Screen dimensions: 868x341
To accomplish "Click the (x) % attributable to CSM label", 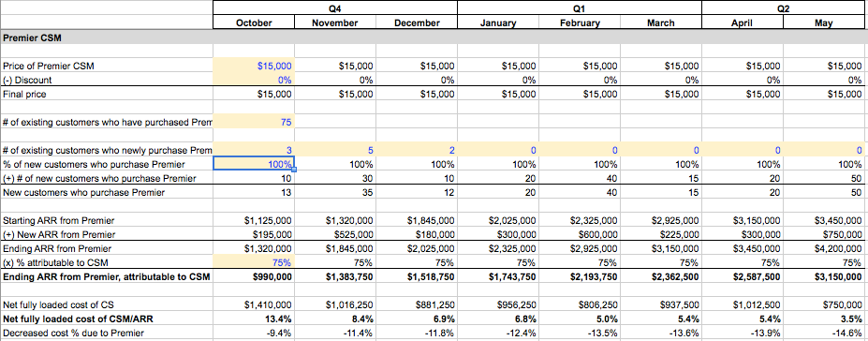I will click(55, 262).
